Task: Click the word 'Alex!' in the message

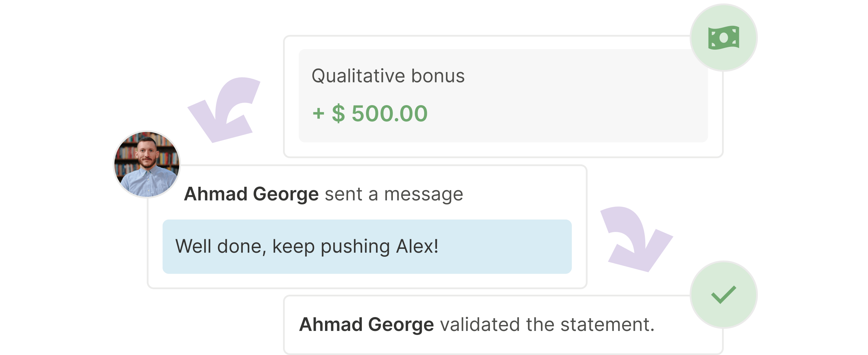Action: pos(417,246)
